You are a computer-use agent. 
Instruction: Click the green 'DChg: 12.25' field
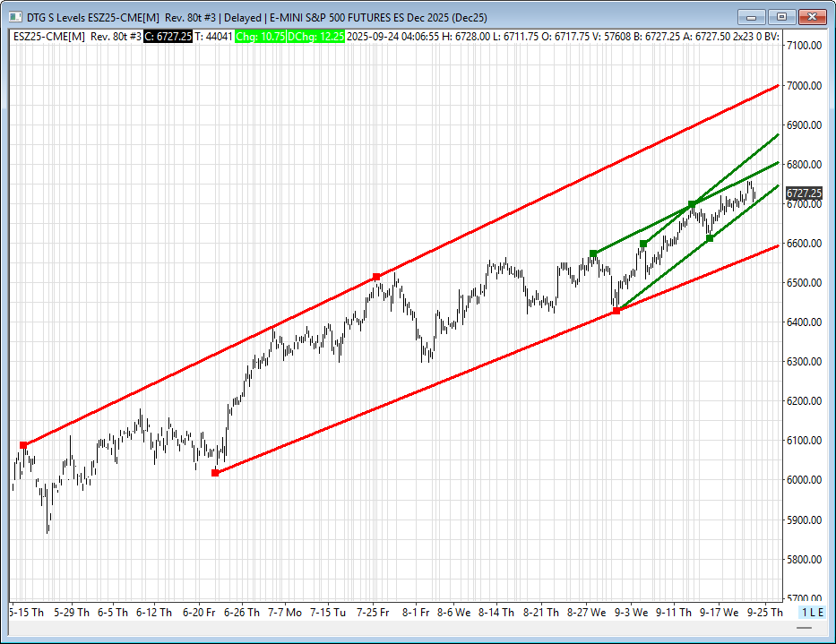click(315, 36)
